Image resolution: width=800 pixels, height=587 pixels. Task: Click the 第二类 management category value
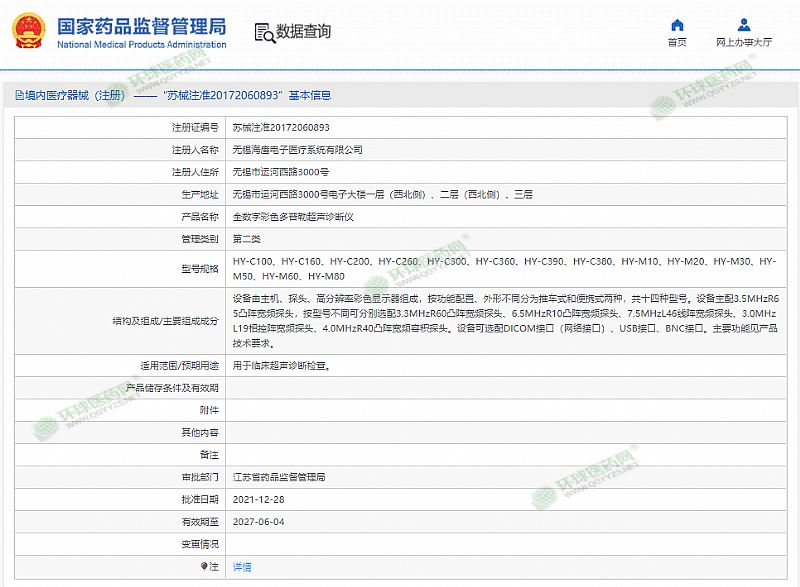(246, 239)
